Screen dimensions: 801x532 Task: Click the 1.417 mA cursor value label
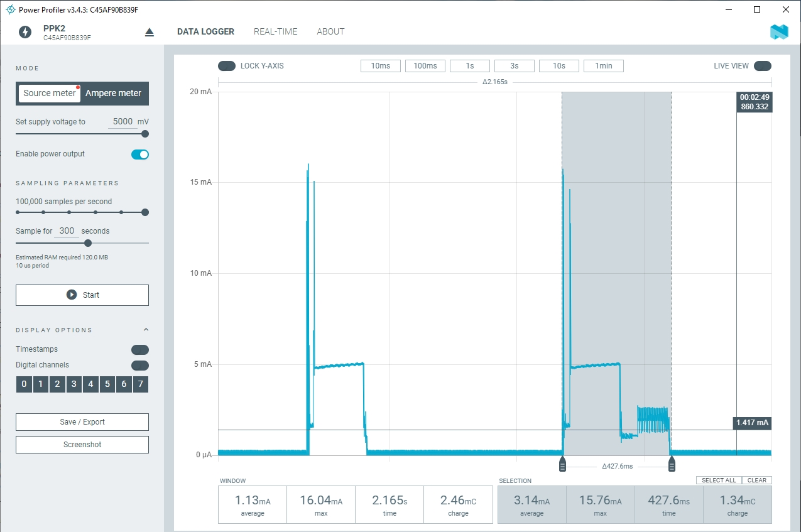[x=752, y=423]
